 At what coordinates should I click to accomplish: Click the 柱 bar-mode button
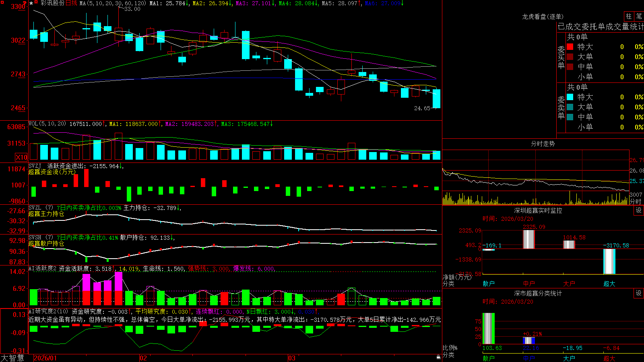(x=629, y=16)
